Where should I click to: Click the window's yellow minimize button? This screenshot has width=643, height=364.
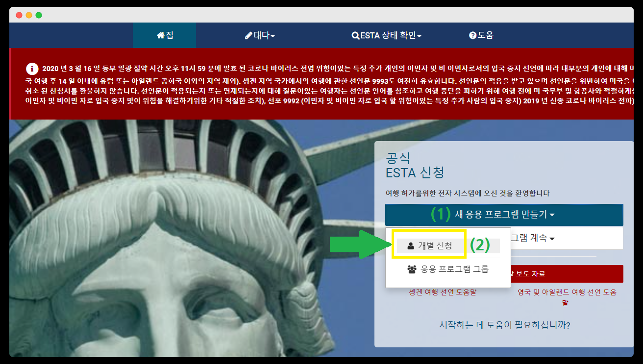pyautogui.click(x=29, y=15)
